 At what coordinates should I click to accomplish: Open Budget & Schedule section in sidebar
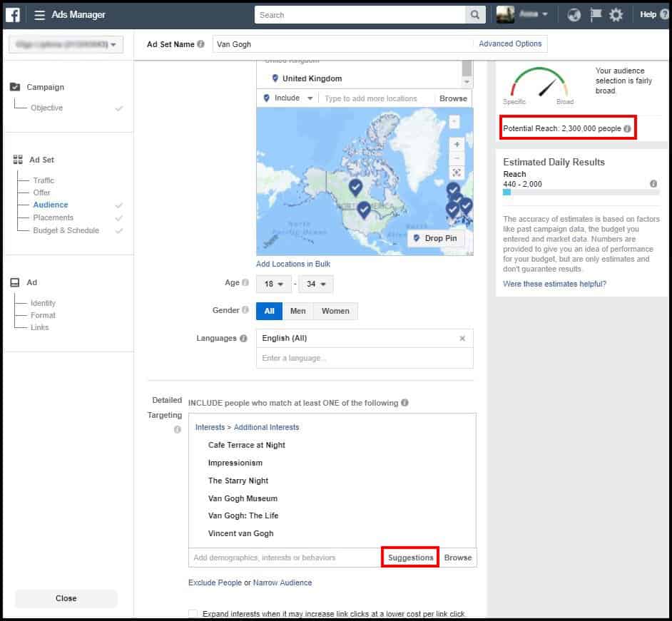[x=66, y=230]
